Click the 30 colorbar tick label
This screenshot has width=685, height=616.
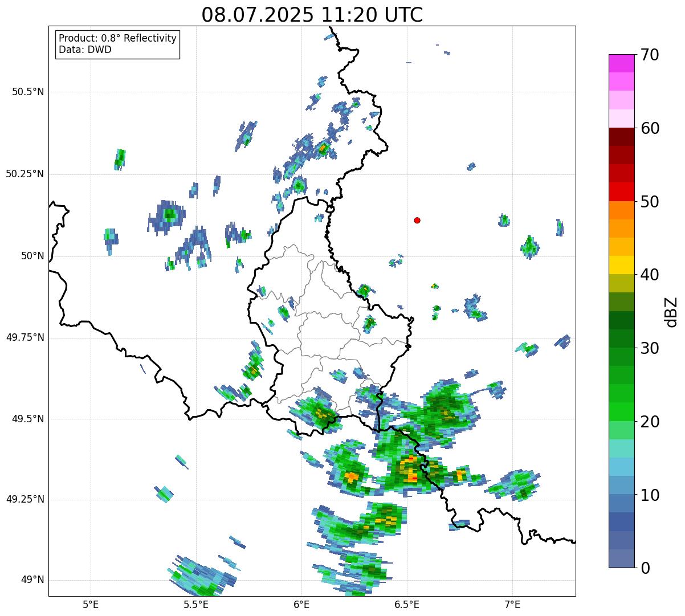pos(650,348)
